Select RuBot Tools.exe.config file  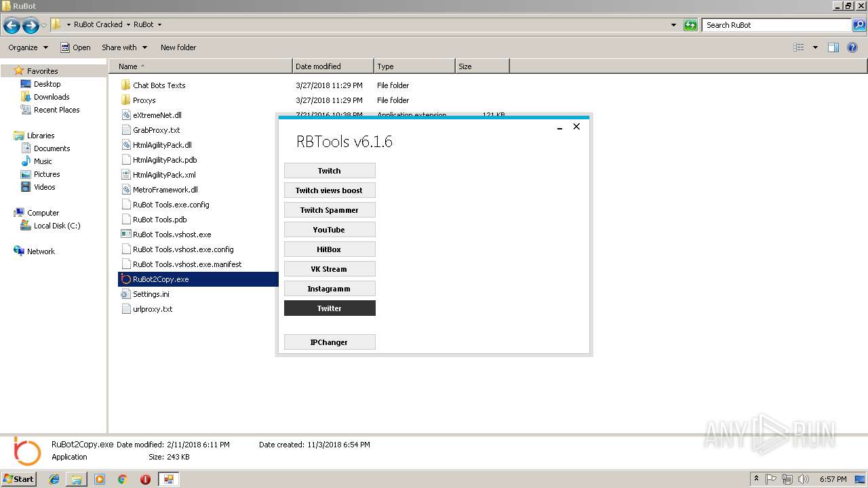[x=171, y=205]
